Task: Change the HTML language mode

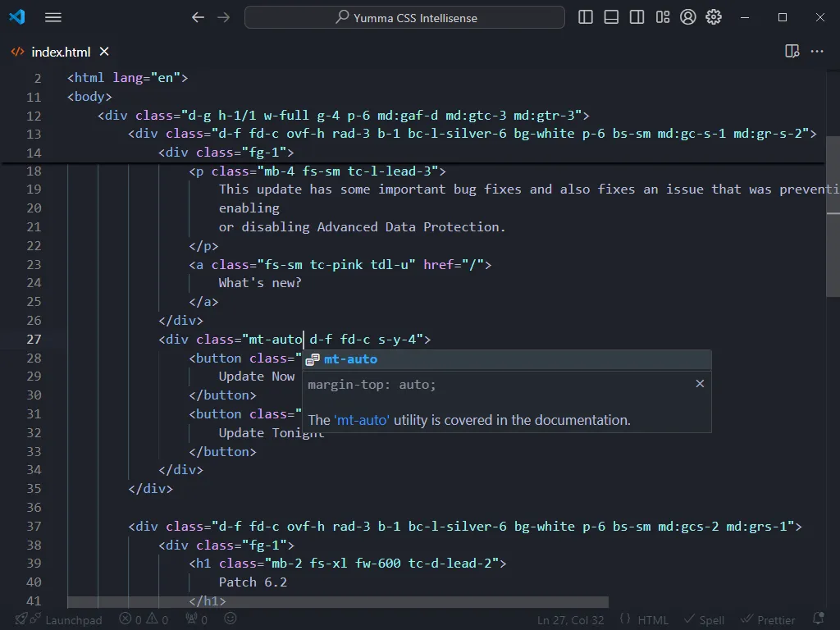Action: click(652, 620)
